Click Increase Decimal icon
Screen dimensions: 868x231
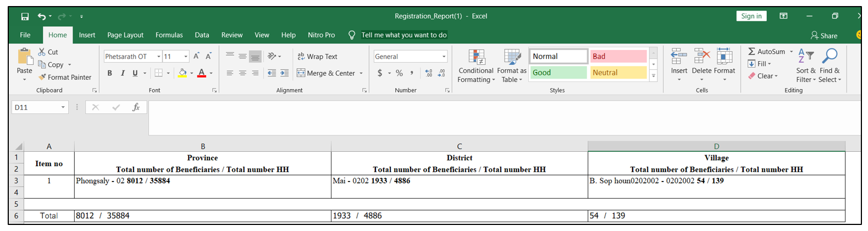pyautogui.click(x=429, y=73)
